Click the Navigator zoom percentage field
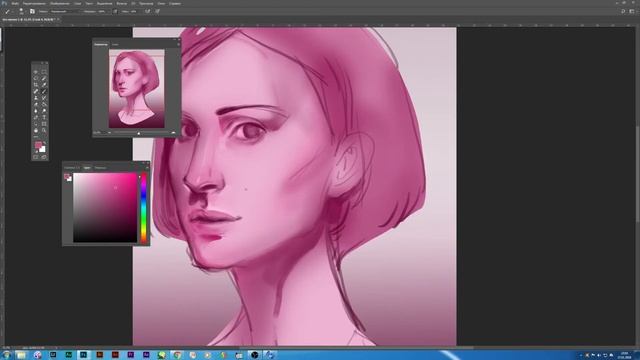Screen dimensions: 640x360 click(97, 133)
